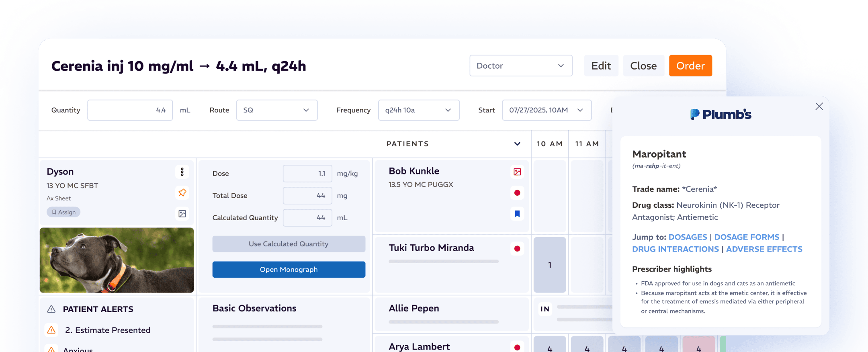Click the Cerenia inj 10 mg/ml order title
Viewport: 868px width, 352px height.
179,66
